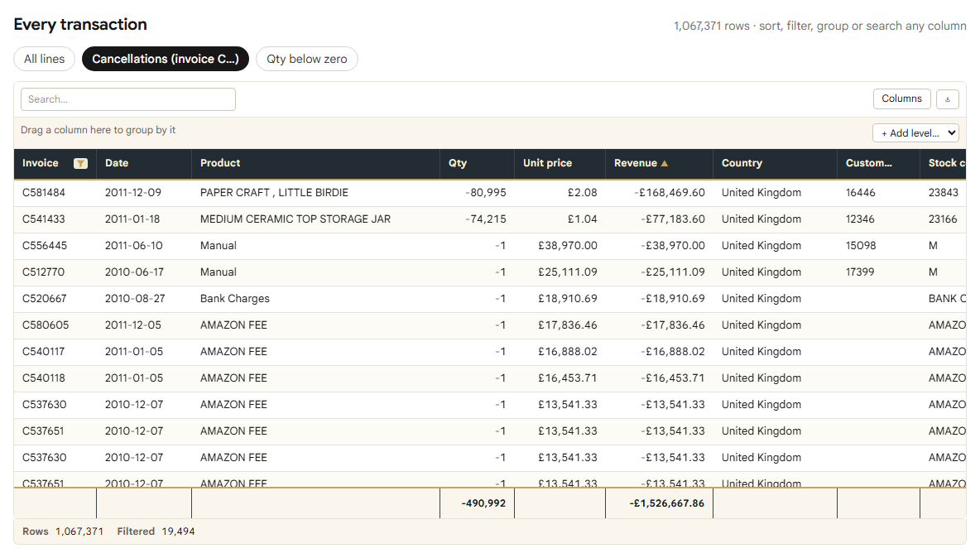Viewport: 980px width, 558px height.
Task: Focus the Search input field
Action: (x=128, y=99)
